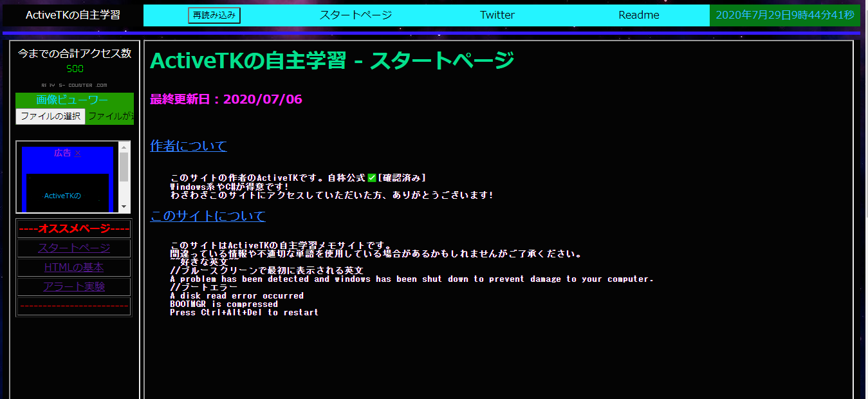Click the ad frame scrollbar down arrow
The height and width of the screenshot is (399, 868).
tap(124, 207)
